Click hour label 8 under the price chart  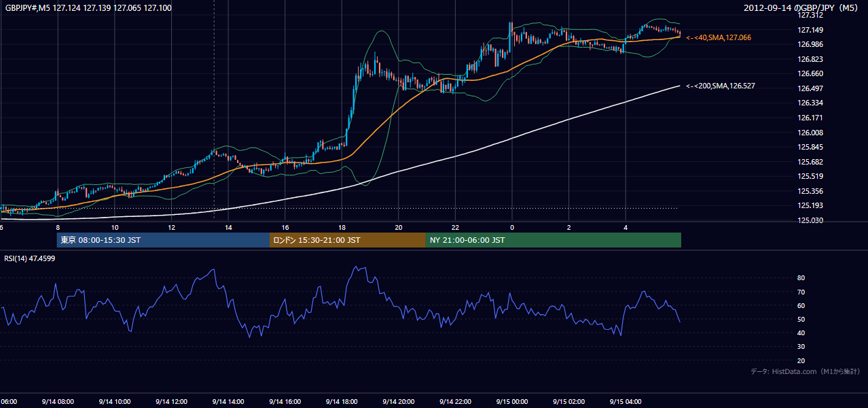[58, 227]
